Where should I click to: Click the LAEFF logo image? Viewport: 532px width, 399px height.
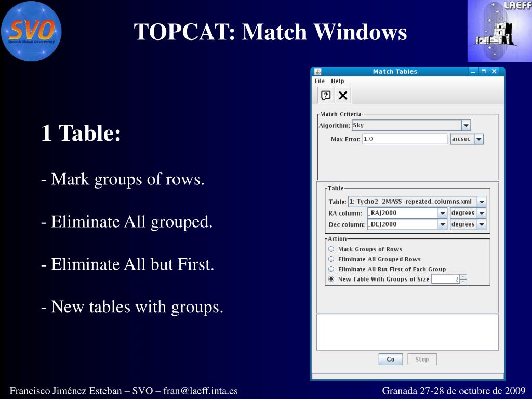tap(499, 31)
